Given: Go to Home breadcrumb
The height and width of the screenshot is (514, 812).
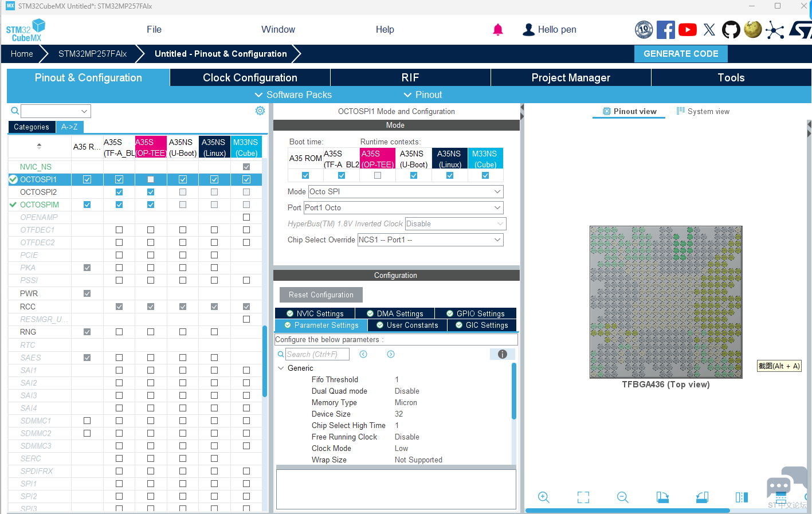Looking at the screenshot, I should click(x=22, y=54).
